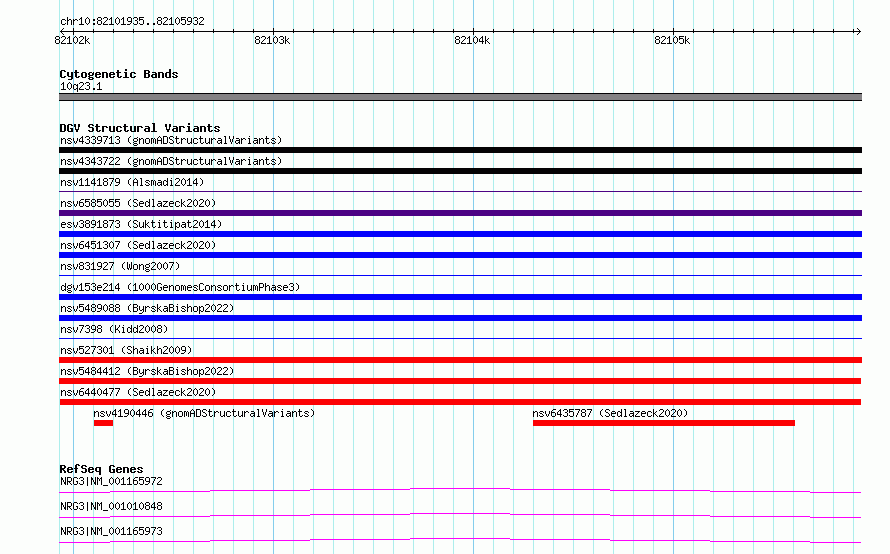Click variant label nsv4343722 (gnomADStructuralVariants)
890x554 pixels.
point(171,161)
